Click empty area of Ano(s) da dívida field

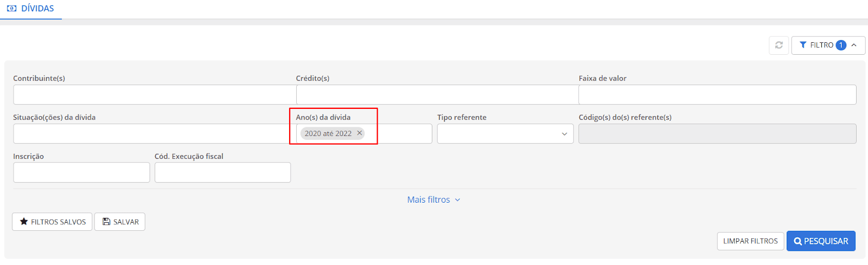tap(399, 134)
